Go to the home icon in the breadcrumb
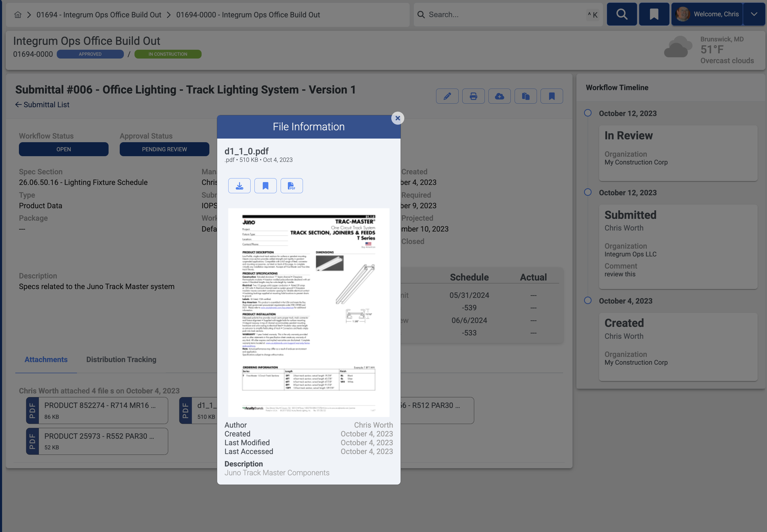 (x=18, y=15)
